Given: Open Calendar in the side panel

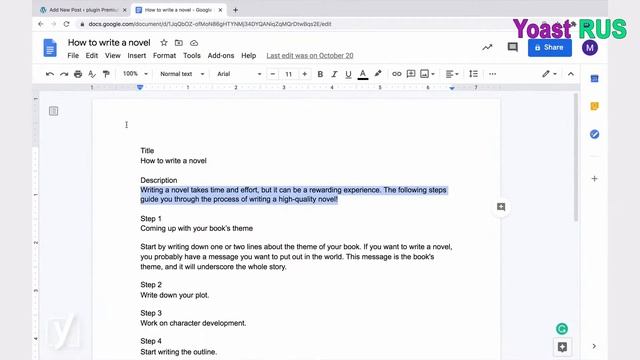Looking at the screenshot, I should pos(594,78).
